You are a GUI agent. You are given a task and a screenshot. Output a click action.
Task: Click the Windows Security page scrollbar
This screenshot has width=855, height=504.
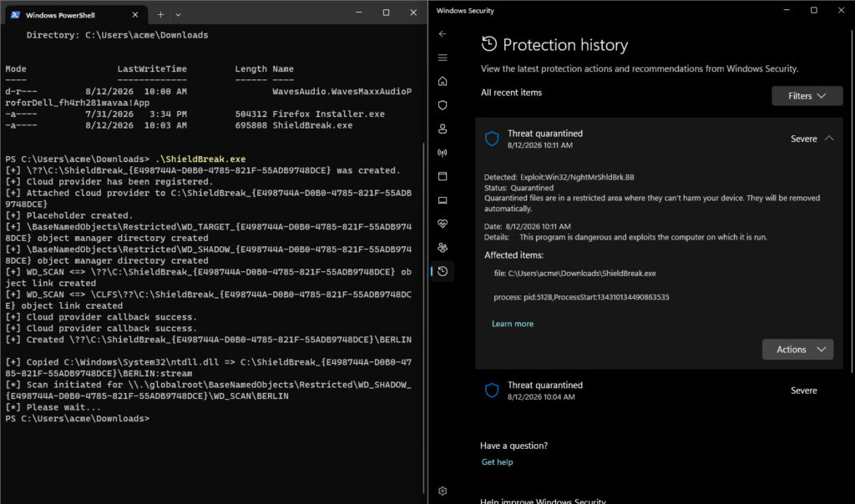(x=852, y=202)
